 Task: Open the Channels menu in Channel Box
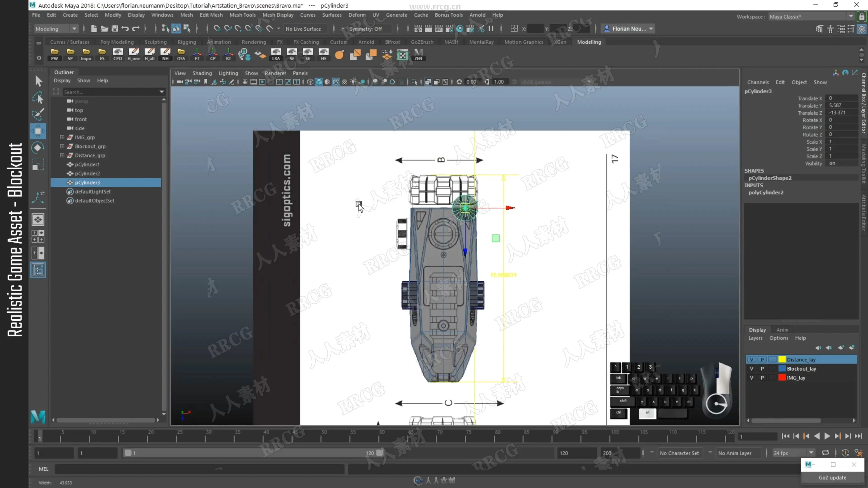point(758,82)
